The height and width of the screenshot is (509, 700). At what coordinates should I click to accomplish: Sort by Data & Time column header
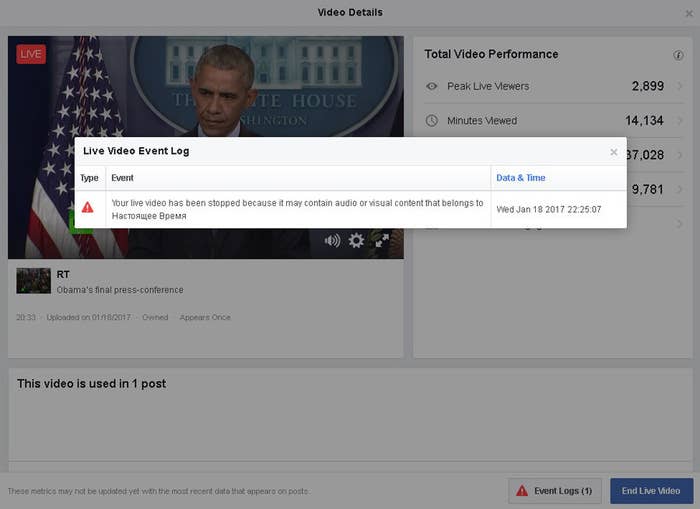coord(521,178)
